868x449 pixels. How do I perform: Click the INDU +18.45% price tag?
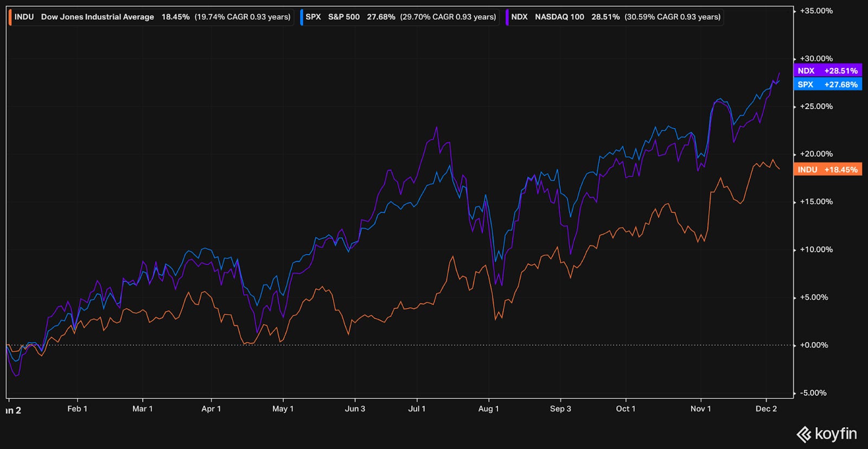[827, 169]
